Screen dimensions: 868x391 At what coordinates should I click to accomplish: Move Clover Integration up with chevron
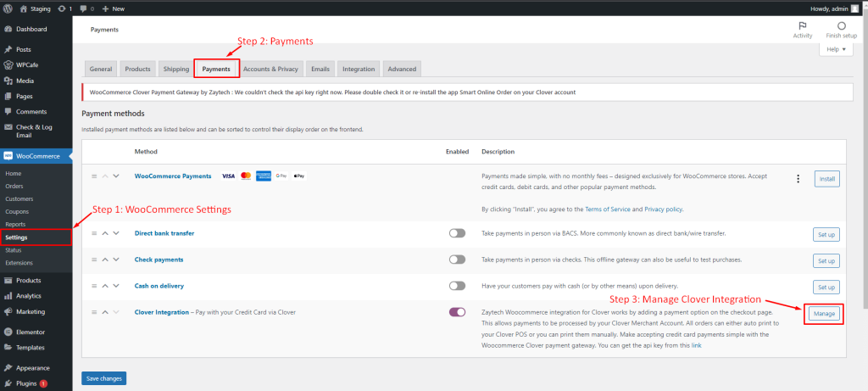coord(105,312)
